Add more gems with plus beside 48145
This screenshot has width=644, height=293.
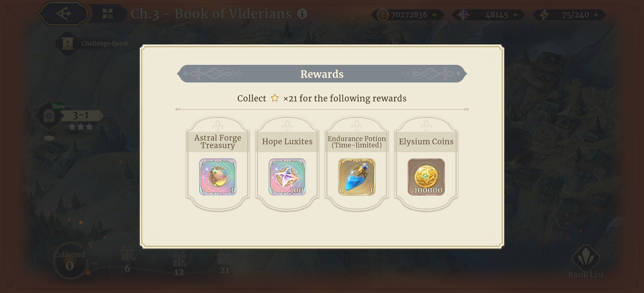click(515, 15)
